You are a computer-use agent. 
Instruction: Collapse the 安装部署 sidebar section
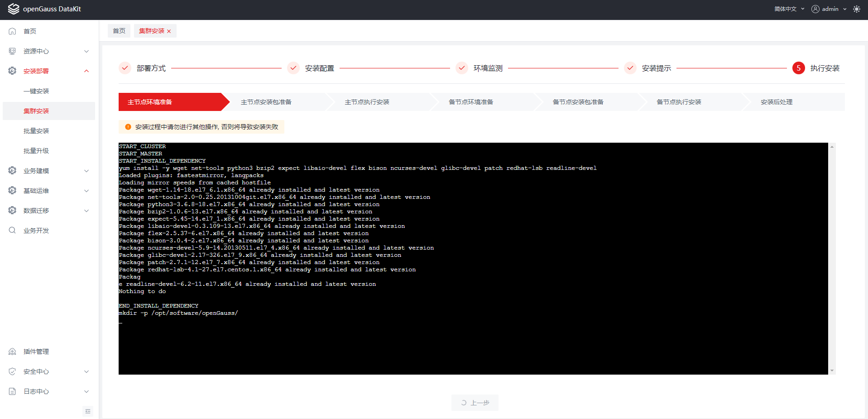[x=86, y=71]
